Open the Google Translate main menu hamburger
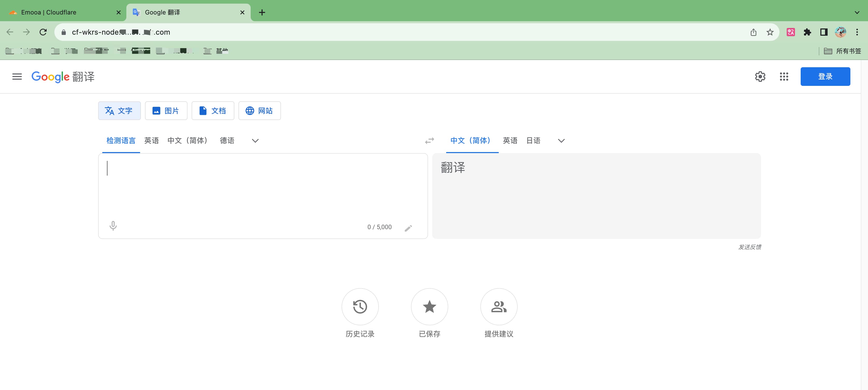The height and width of the screenshot is (390, 868). (x=17, y=77)
